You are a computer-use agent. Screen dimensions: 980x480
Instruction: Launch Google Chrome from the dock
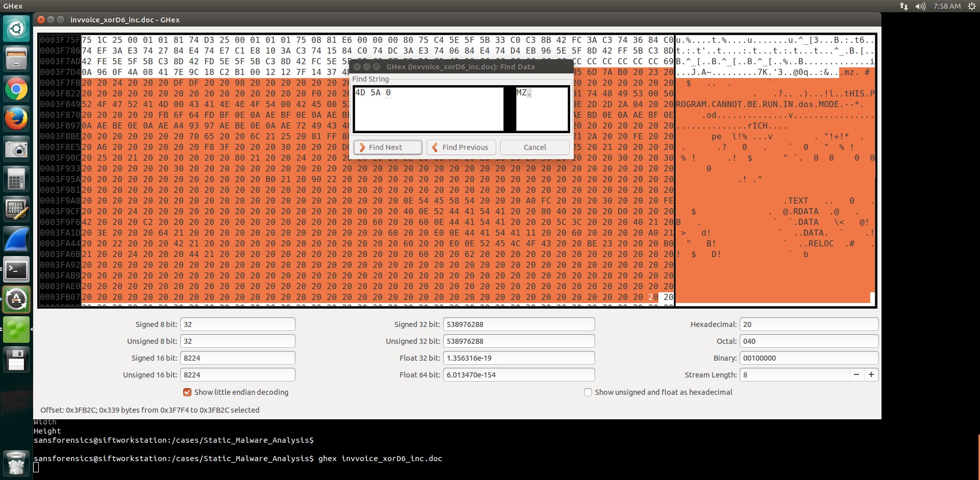click(x=16, y=89)
